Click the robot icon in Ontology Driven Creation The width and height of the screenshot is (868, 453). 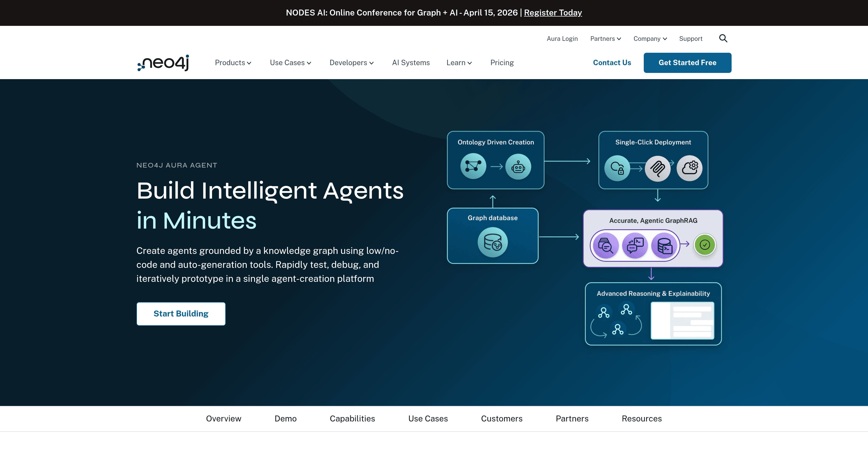[x=518, y=166]
